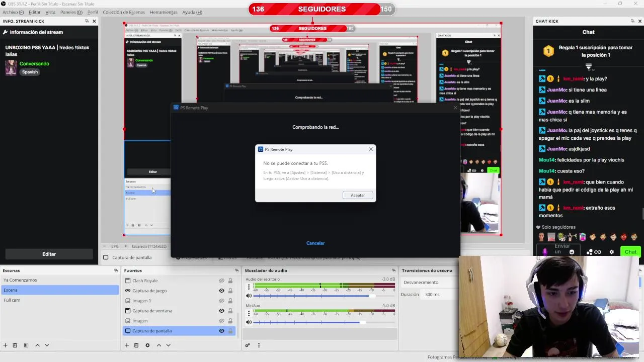Screen dimensions: 644x362
Task: Open scene filters icon in Escenas toolbar
Action: pos(26,345)
